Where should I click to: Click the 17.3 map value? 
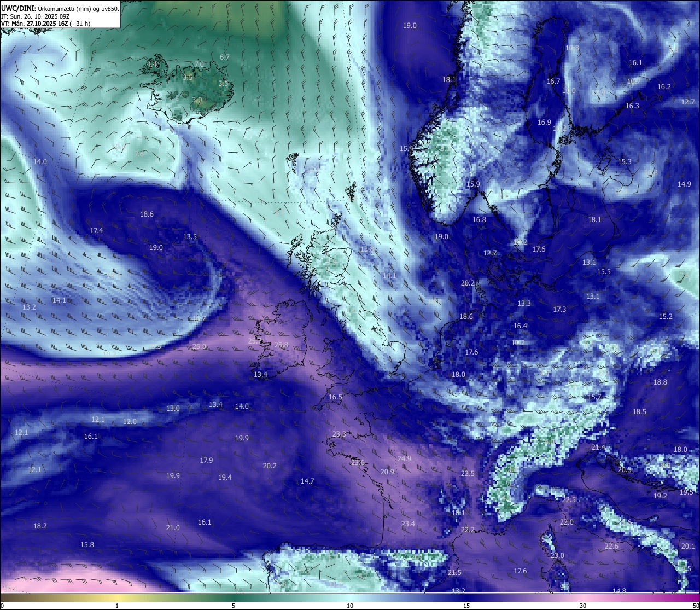coord(559,309)
